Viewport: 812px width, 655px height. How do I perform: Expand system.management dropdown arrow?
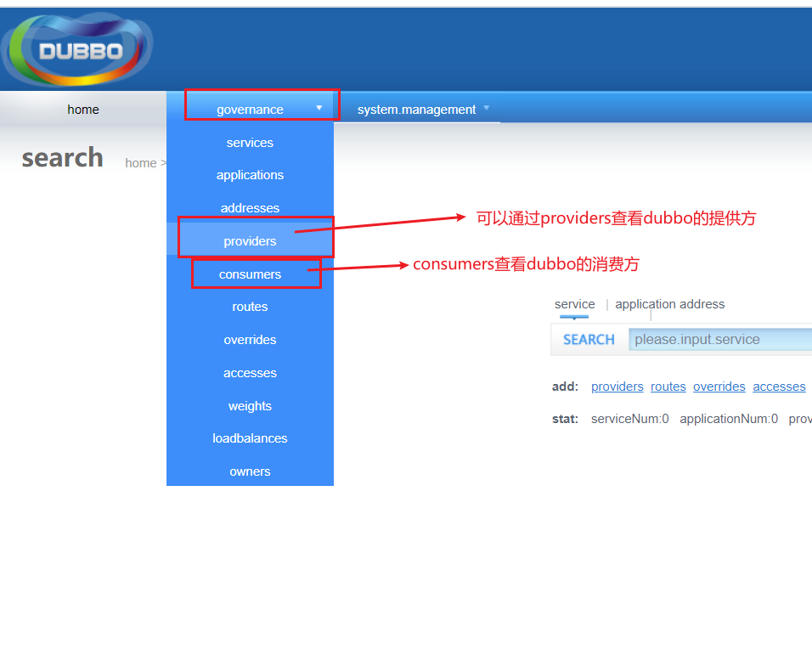point(487,108)
